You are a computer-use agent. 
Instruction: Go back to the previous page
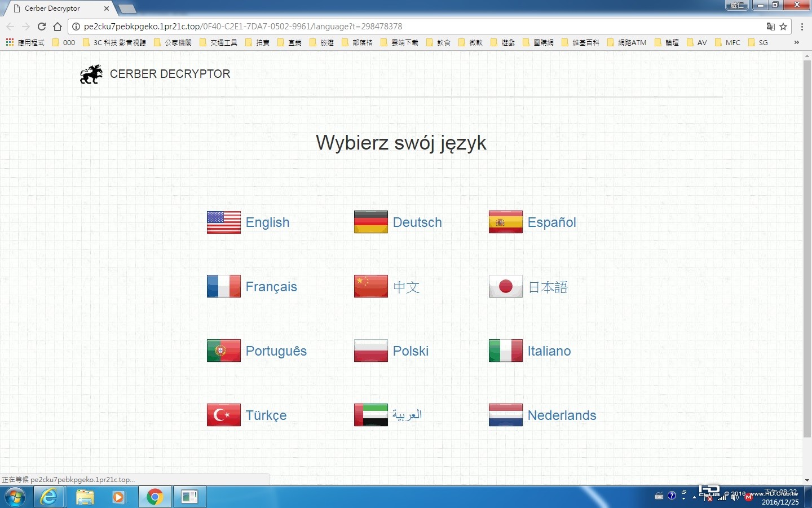pyautogui.click(x=10, y=27)
